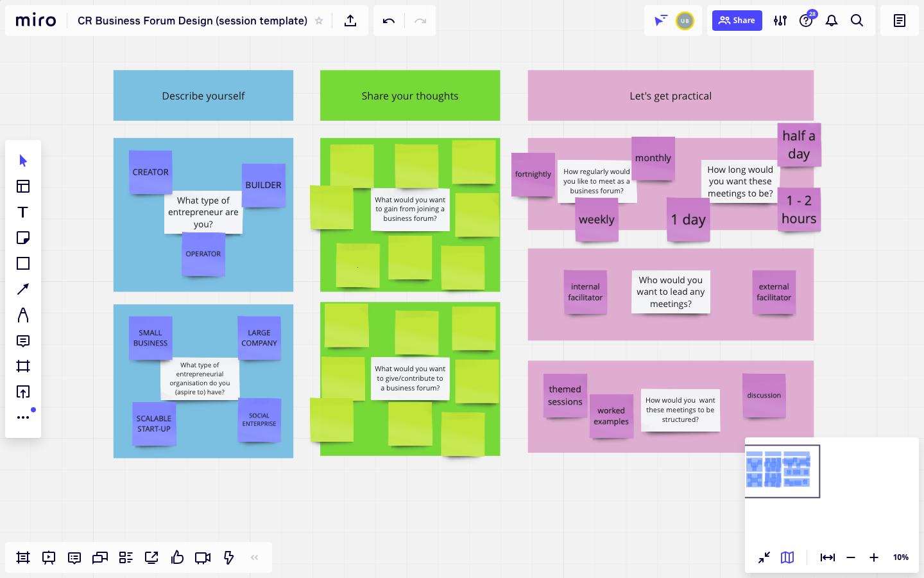Viewport: 924px width, 578px height.
Task: Toggle the minimap map icon
Action: point(787,557)
